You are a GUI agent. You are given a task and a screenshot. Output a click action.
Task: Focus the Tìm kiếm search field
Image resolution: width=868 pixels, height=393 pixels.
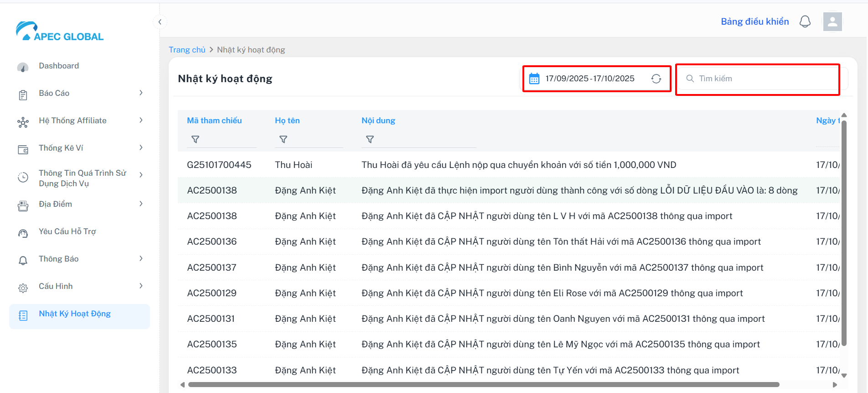tap(761, 79)
